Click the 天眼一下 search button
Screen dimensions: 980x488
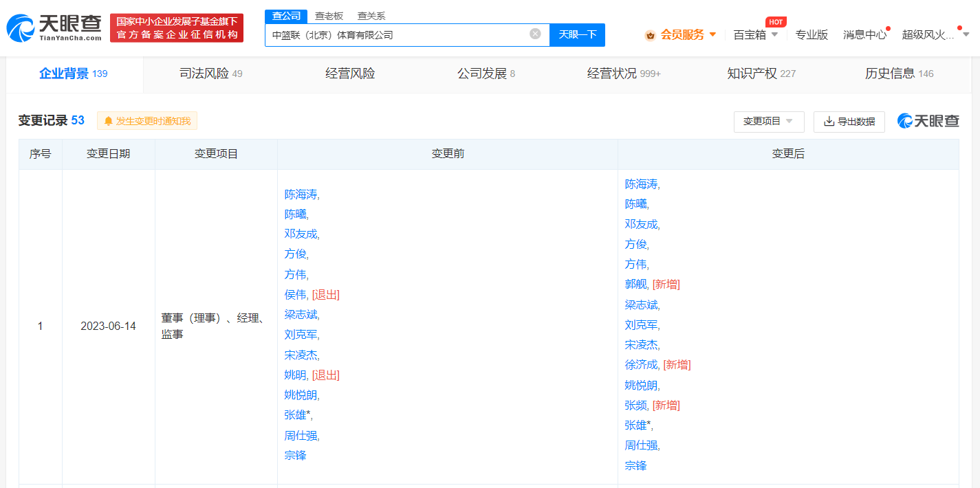tap(578, 34)
